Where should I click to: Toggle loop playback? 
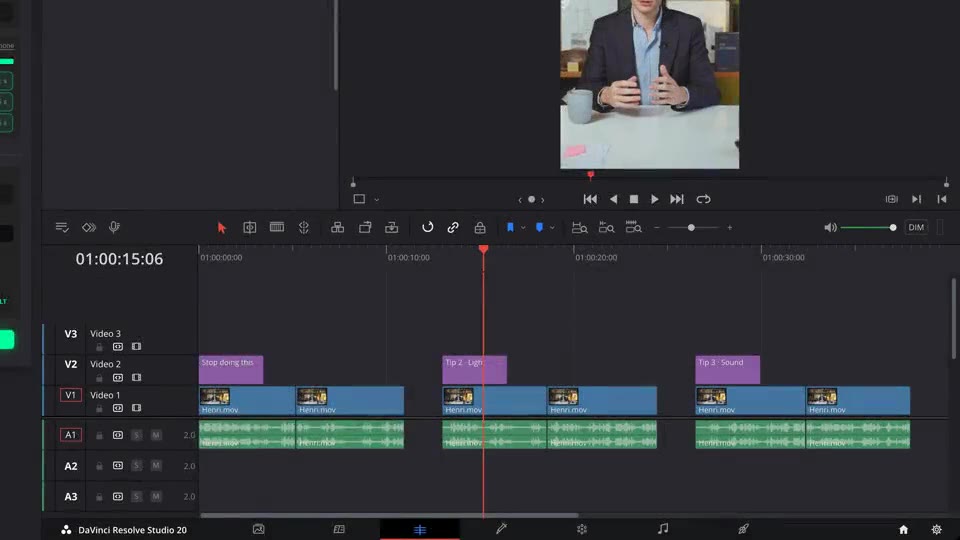click(x=703, y=199)
